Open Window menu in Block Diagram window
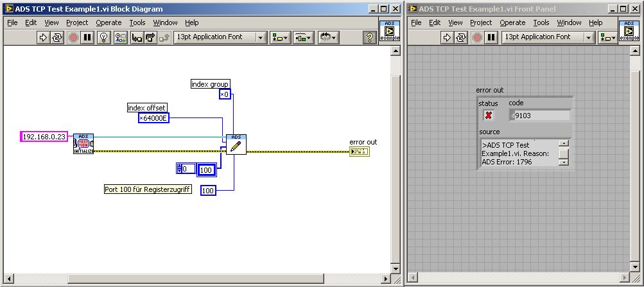Image resolution: width=644 pixels, height=287 pixels. coord(165,22)
